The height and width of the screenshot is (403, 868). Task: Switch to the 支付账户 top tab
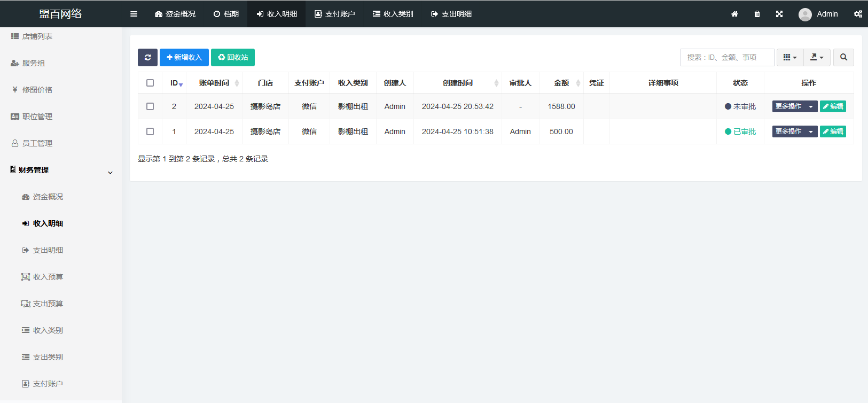[x=335, y=14]
